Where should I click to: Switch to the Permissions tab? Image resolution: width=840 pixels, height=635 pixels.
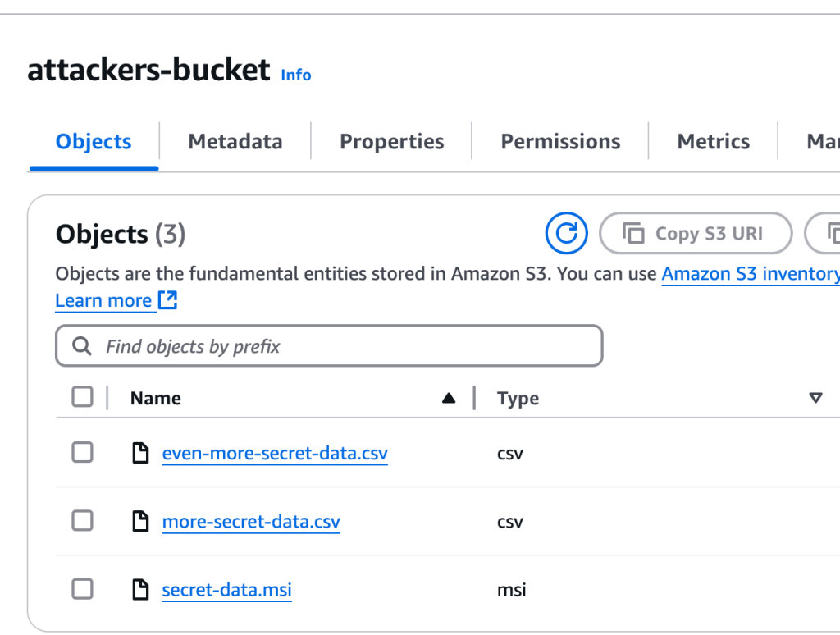[x=560, y=142]
